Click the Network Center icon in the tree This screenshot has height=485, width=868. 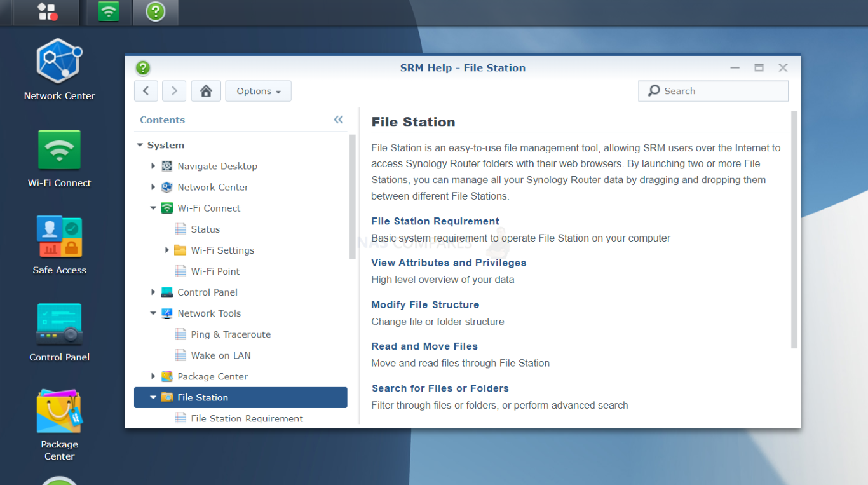pos(167,187)
